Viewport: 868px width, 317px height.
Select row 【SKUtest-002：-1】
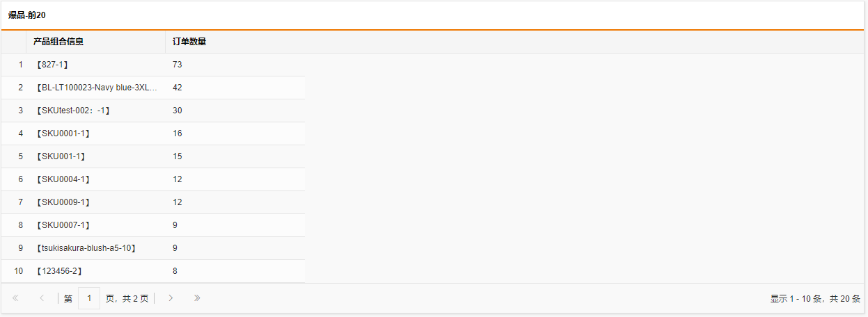[153, 111]
